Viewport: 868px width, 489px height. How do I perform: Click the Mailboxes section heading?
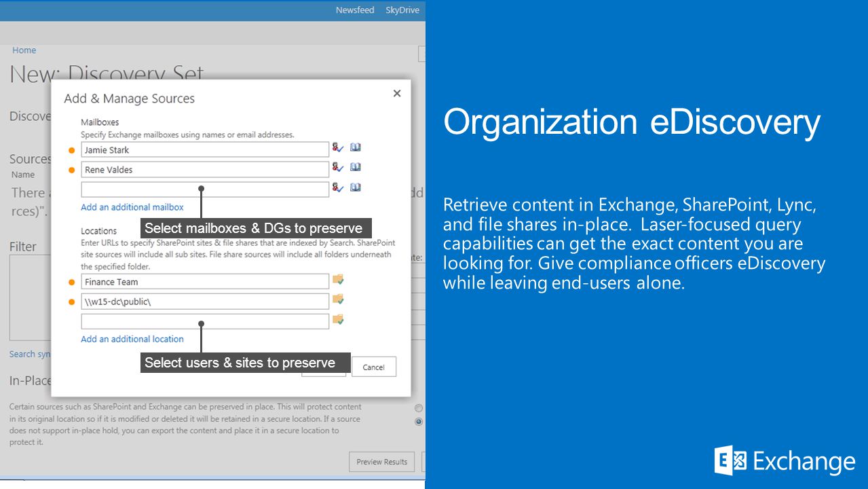click(100, 122)
